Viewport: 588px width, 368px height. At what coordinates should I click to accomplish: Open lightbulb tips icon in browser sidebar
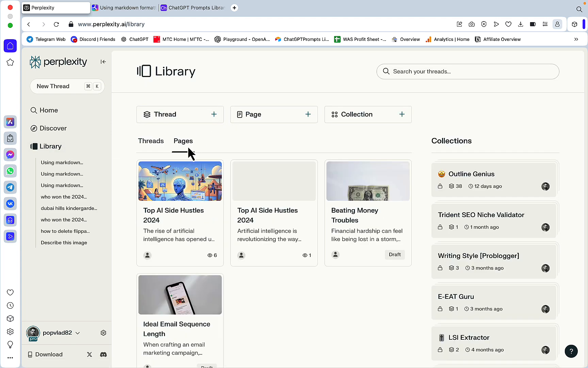coord(10,344)
